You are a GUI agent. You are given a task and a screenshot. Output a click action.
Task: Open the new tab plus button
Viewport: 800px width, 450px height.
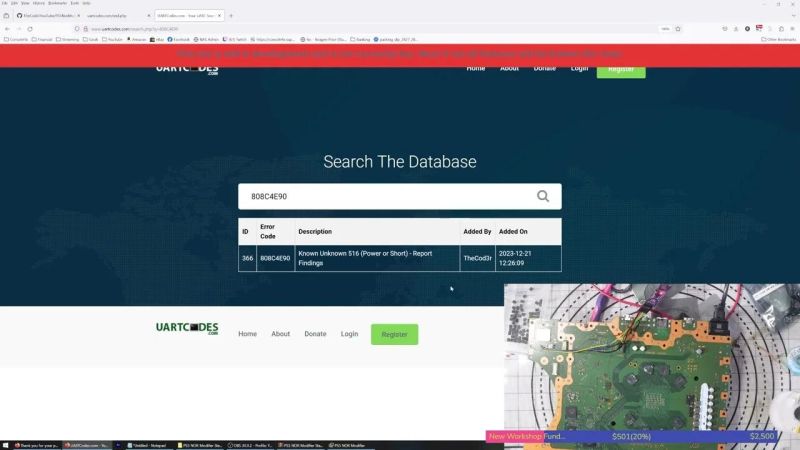click(x=231, y=16)
